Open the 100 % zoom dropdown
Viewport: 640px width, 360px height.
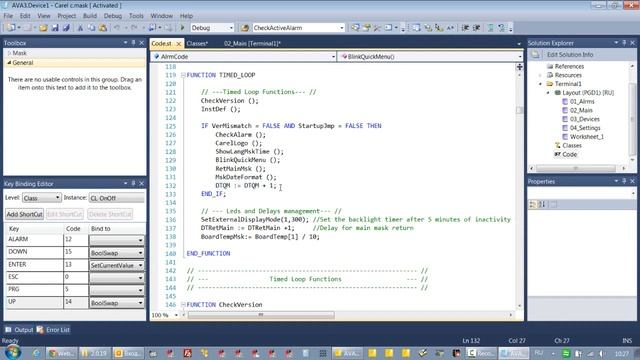click(x=176, y=315)
